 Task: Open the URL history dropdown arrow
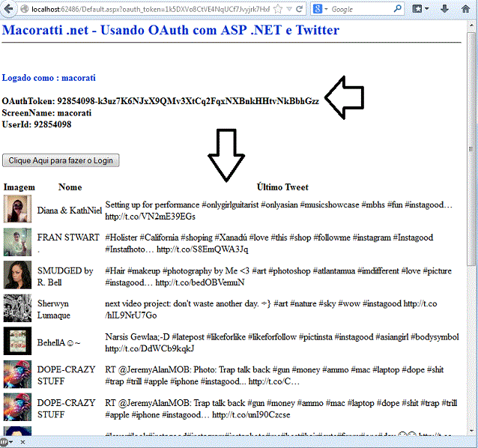pyautogui.click(x=289, y=9)
